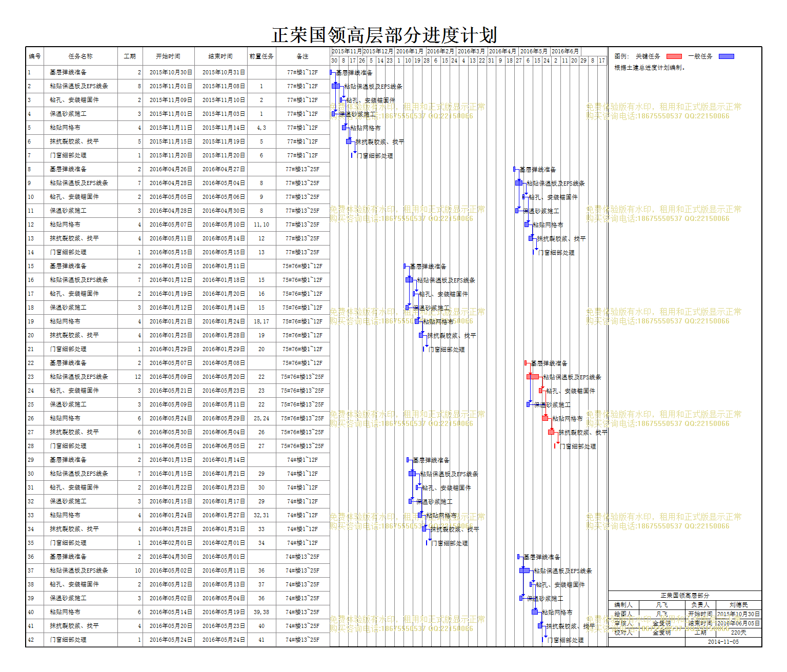Select the start date 2015年11月09日 of task 3
Screen dimensions: 787x672
pyautogui.click(x=171, y=100)
